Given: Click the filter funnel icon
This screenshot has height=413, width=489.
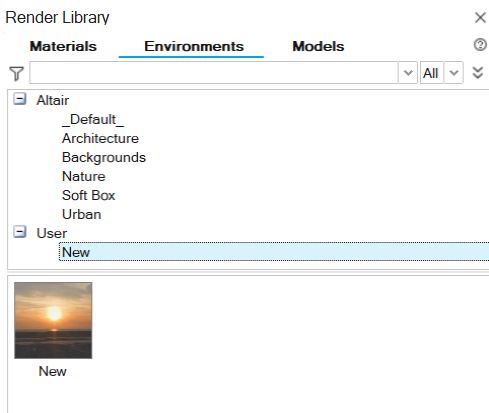Looking at the screenshot, I should click(x=16, y=73).
